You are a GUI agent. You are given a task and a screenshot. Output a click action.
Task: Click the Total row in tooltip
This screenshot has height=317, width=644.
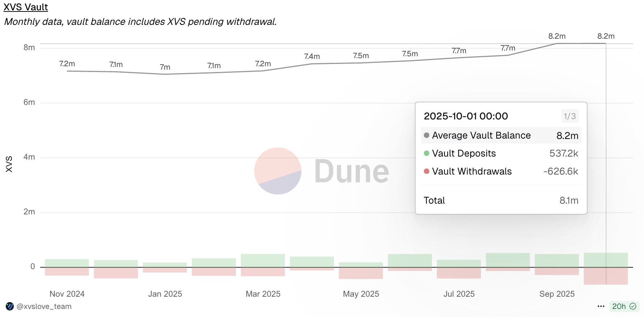tap(501, 200)
